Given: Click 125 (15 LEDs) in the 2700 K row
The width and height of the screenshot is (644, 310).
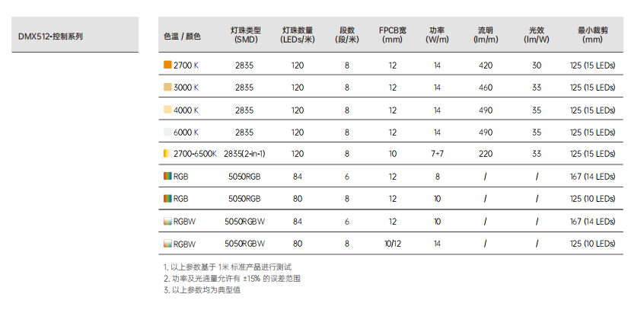Looking at the screenshot, I should click(x=593, y=65).
